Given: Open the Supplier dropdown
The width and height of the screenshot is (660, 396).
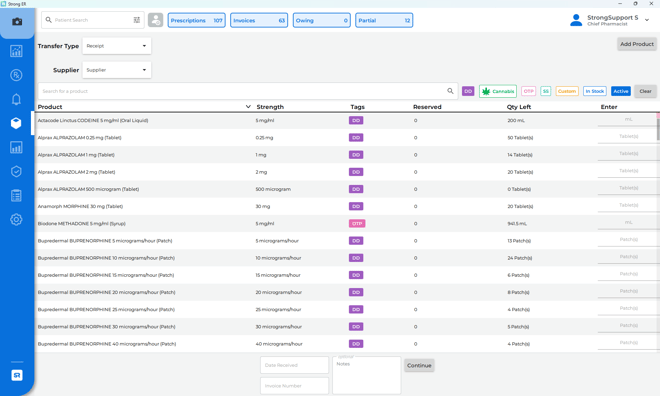Looking at the screenshot, I should (x=117, y=70).
